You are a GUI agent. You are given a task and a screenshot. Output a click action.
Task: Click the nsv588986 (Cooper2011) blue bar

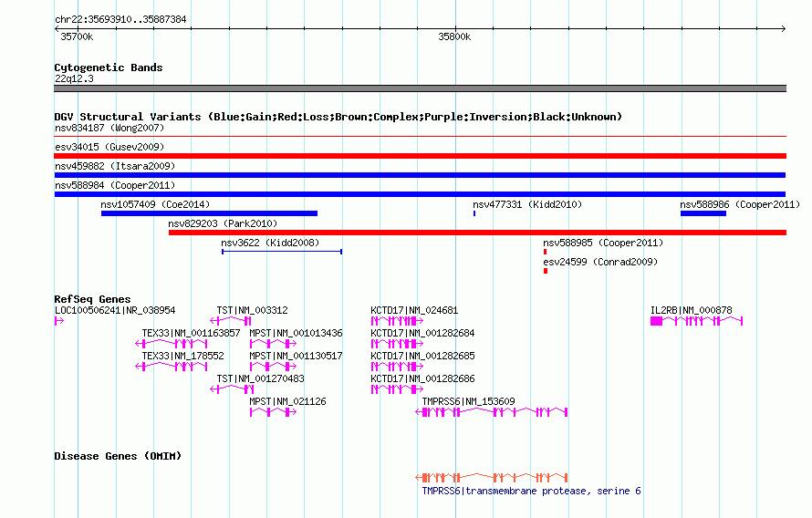pyautogui.click(x=703, y=213)
